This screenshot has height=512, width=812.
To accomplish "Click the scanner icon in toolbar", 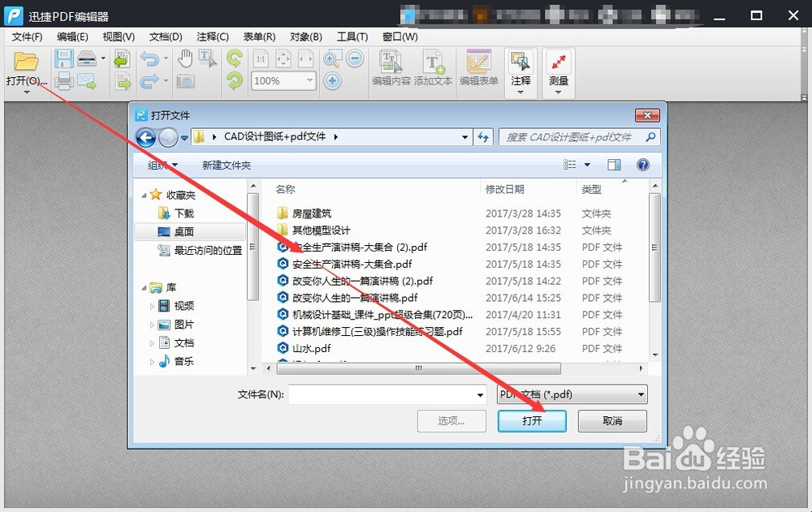I will coord(87,58).
